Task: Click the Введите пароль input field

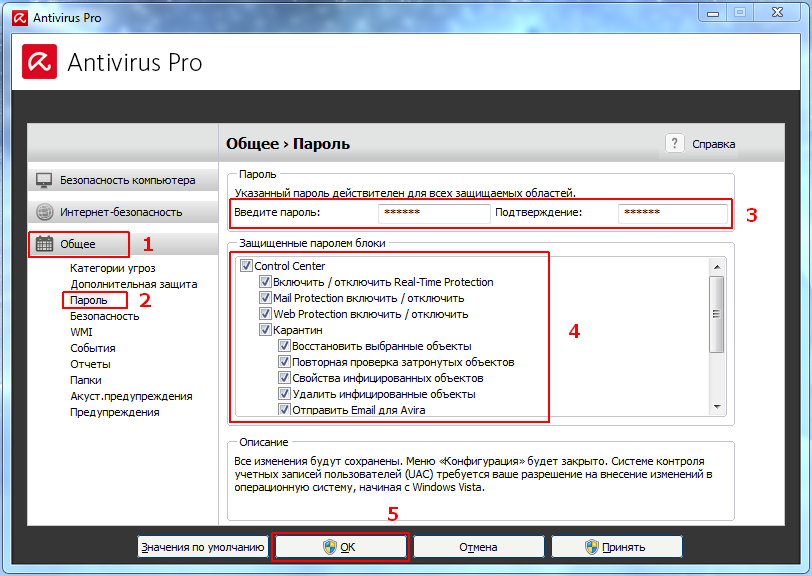Action: [x=434, y=213]
